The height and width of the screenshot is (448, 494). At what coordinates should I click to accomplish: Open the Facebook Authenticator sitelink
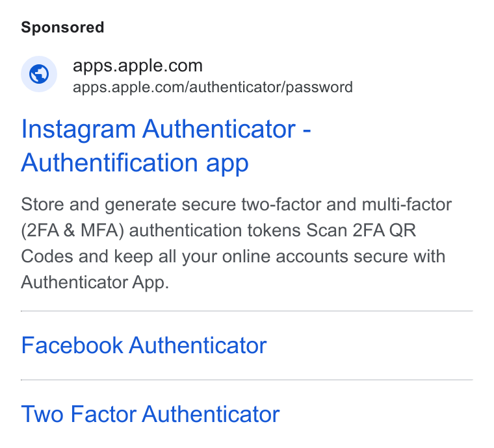pyautogui.click(x=144, y=345)
